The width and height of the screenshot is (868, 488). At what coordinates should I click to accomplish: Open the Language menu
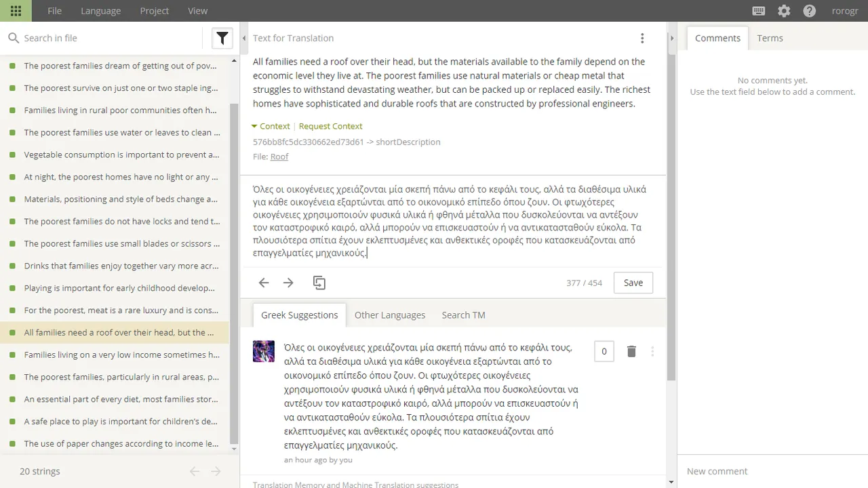tap(101, 11)
